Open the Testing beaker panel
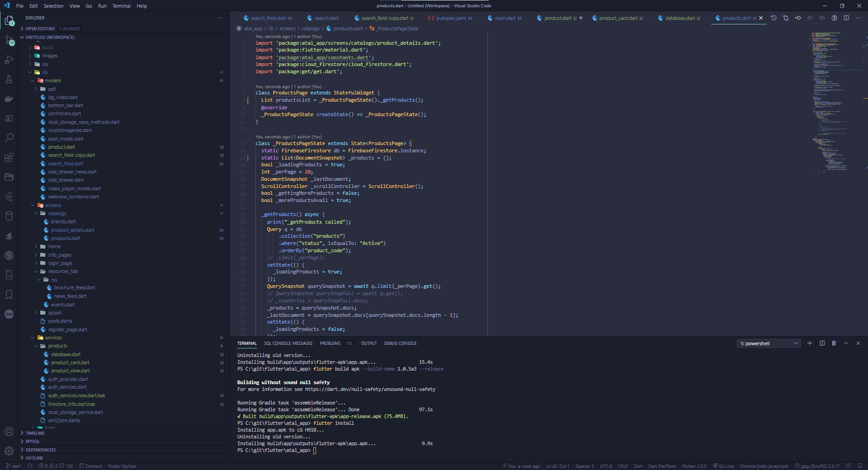This screenshot has height=470, width=868. pos(9,79)
